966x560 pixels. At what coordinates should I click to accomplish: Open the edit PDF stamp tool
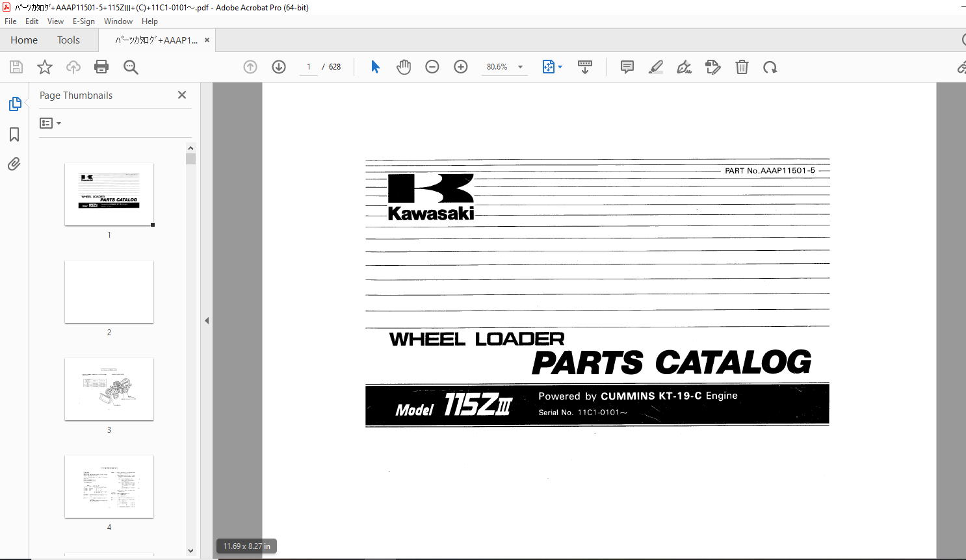[x=713, y=67]
